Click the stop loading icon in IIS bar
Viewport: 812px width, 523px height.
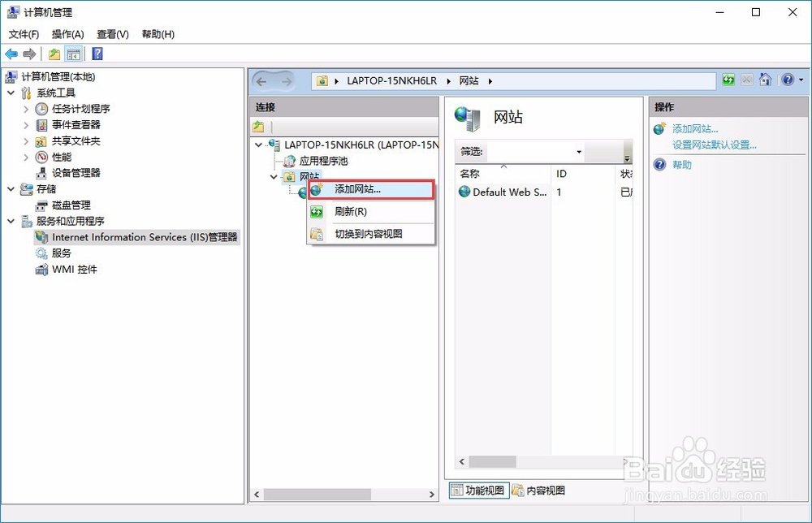tap(747, 80)
